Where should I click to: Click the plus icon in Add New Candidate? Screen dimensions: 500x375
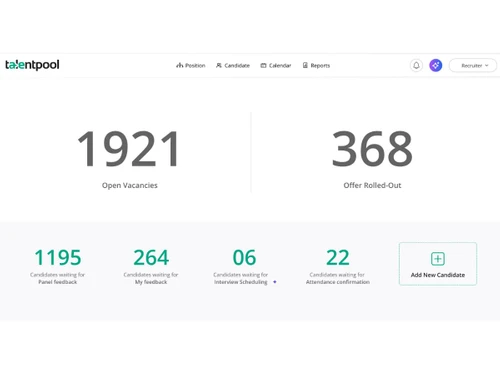(438, 259)
